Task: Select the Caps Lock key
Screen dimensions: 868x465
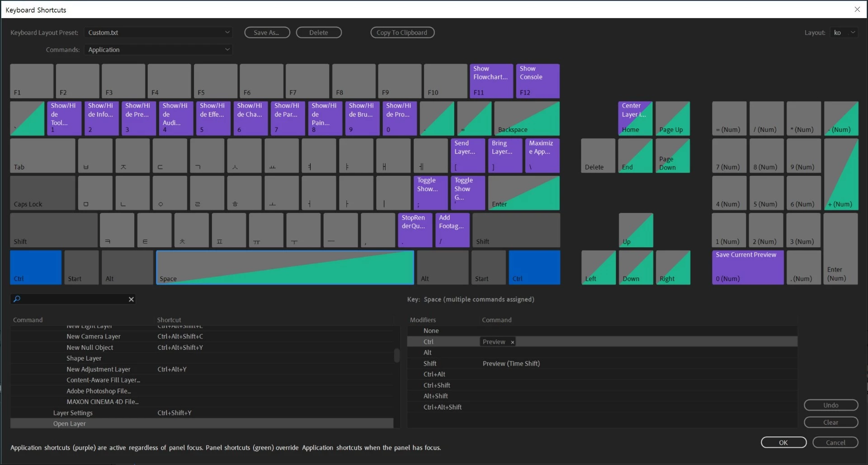Action: pyautogui.click(x=42, y=193)
